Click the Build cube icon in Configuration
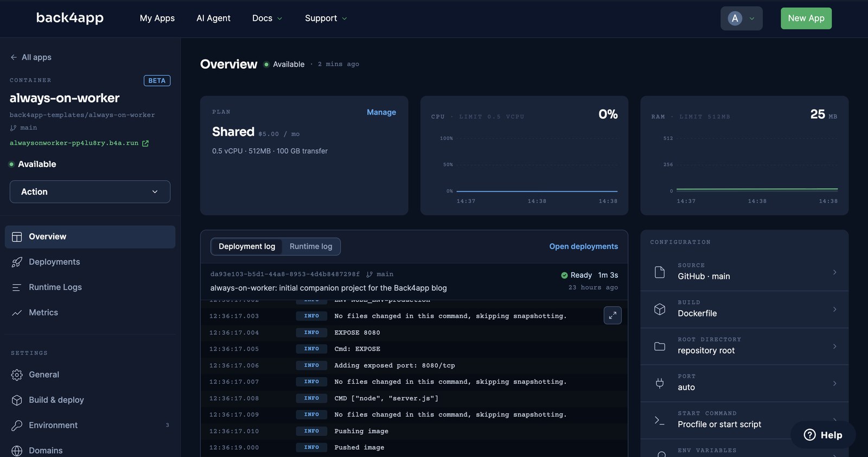Image resolution: width=868 pixels, height=457 pixels. coord(660,309)
